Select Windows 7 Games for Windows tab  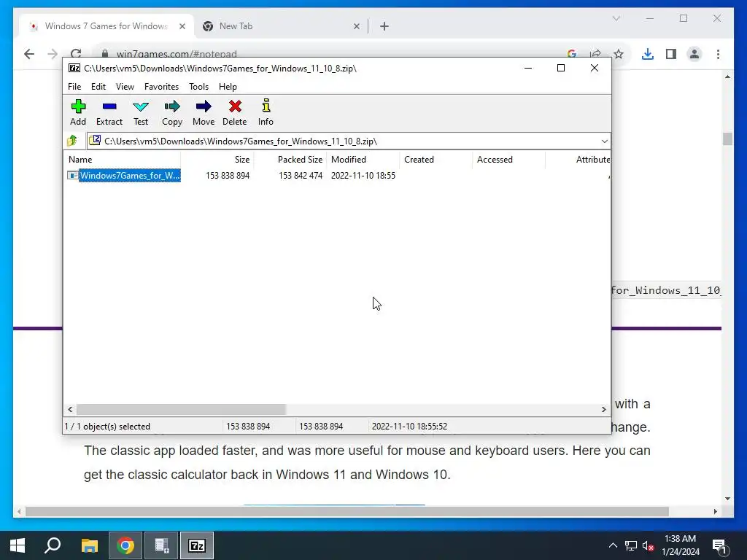107,26
